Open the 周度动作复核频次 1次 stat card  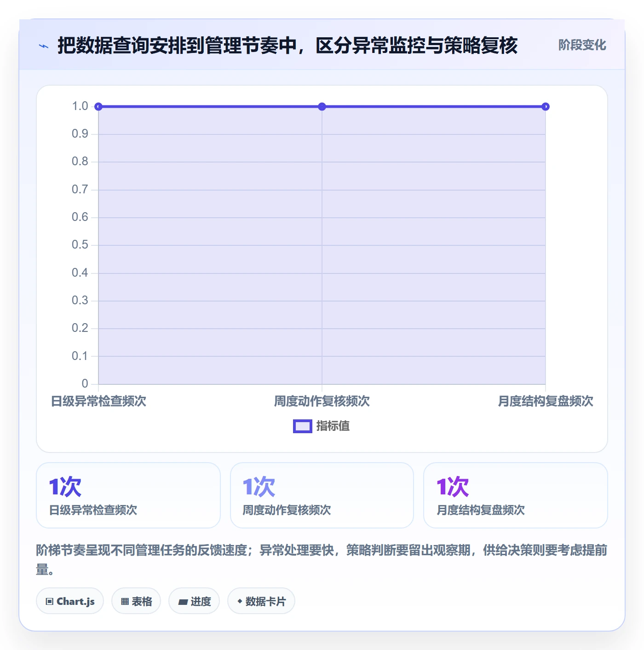point(322,495)
